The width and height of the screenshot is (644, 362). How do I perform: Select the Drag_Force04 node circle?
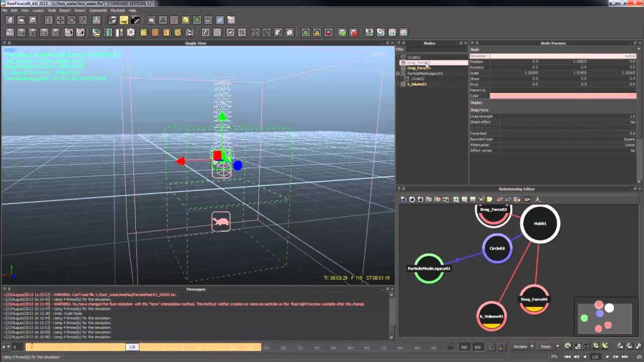point(534,299)
